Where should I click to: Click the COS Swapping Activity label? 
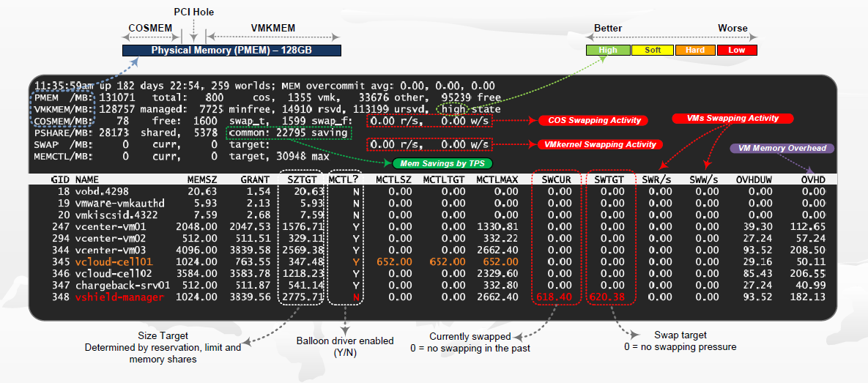595,120
